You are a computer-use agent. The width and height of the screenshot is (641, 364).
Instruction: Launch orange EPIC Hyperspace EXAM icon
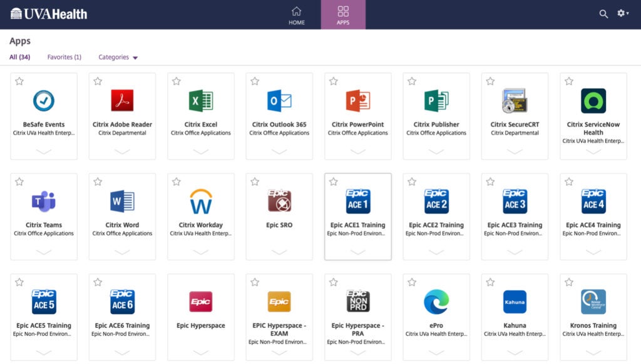click(x=279, y=301)
